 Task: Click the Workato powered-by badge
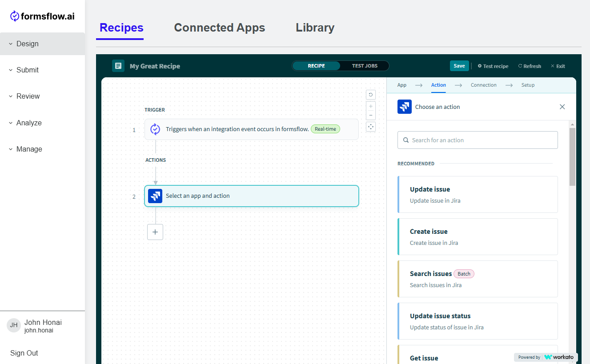546,357
